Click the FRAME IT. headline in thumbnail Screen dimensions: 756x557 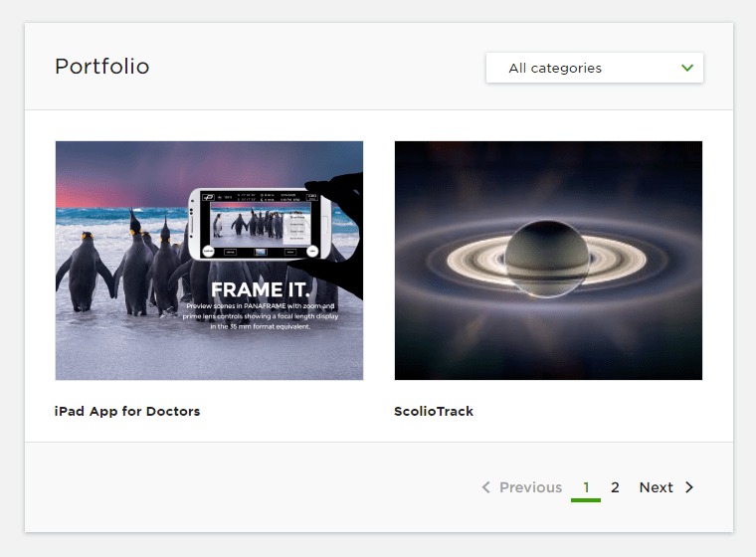pos(261,289)
